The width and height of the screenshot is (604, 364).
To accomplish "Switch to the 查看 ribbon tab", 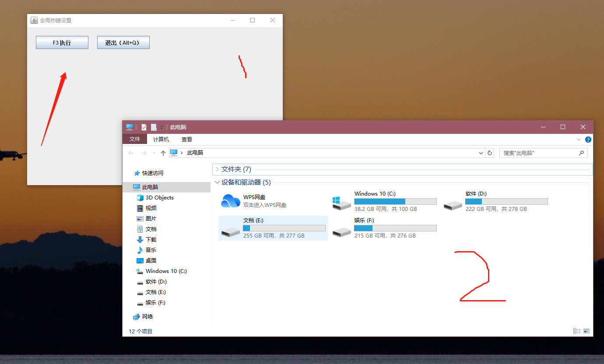I will (x=186, y=139).
